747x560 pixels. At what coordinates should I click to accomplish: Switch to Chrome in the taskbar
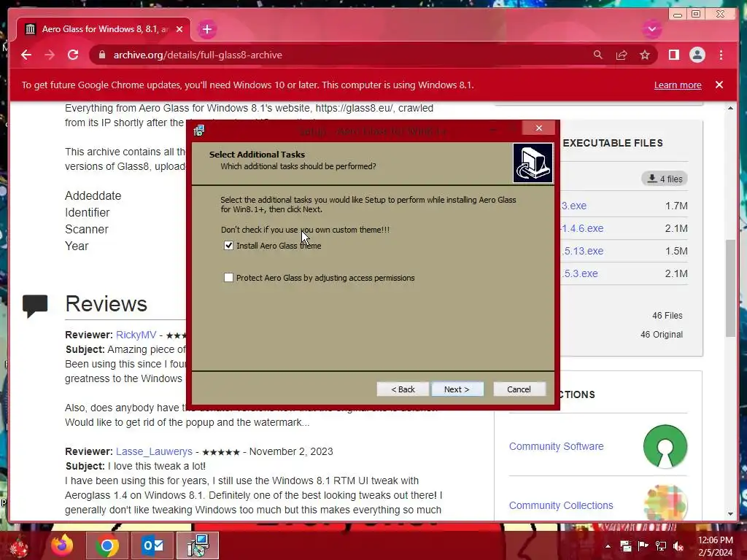click(x=107, y=545)
